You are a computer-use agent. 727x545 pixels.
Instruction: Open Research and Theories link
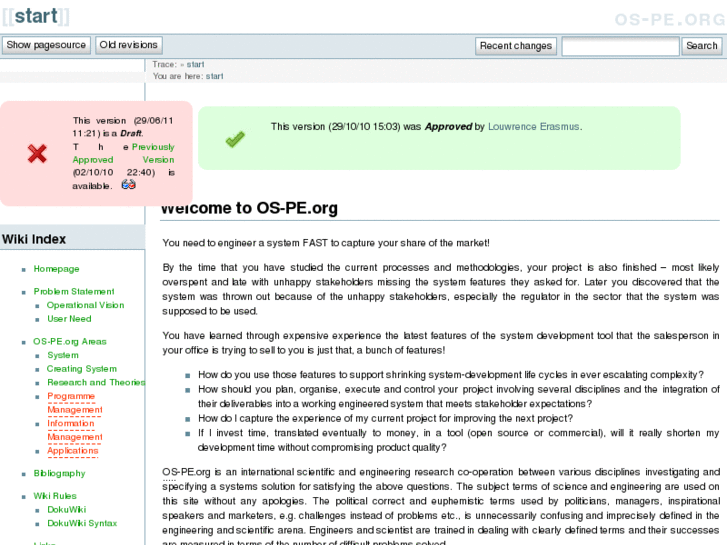click(96, 382)
